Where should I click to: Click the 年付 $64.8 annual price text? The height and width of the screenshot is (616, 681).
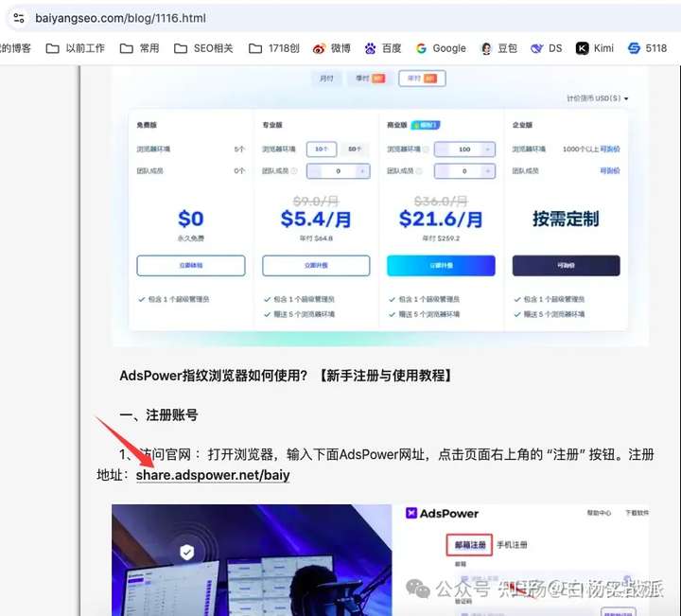(x=316, y=238)
